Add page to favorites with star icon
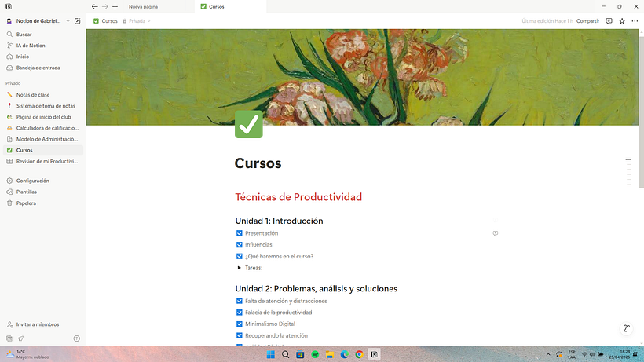 pos(622,21)
